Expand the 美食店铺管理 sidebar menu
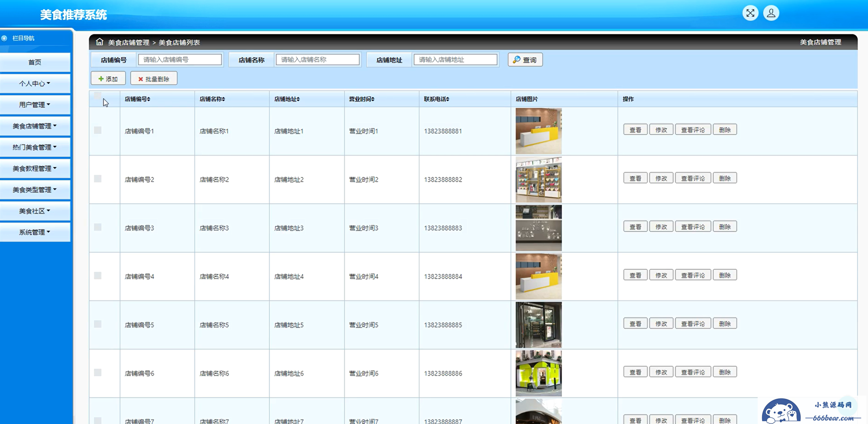 [x=35, y=126]
